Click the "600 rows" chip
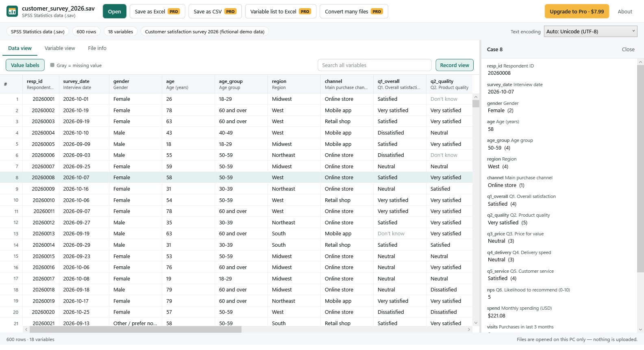The width and height of the screenshot is (644, 350). (86, 32)
